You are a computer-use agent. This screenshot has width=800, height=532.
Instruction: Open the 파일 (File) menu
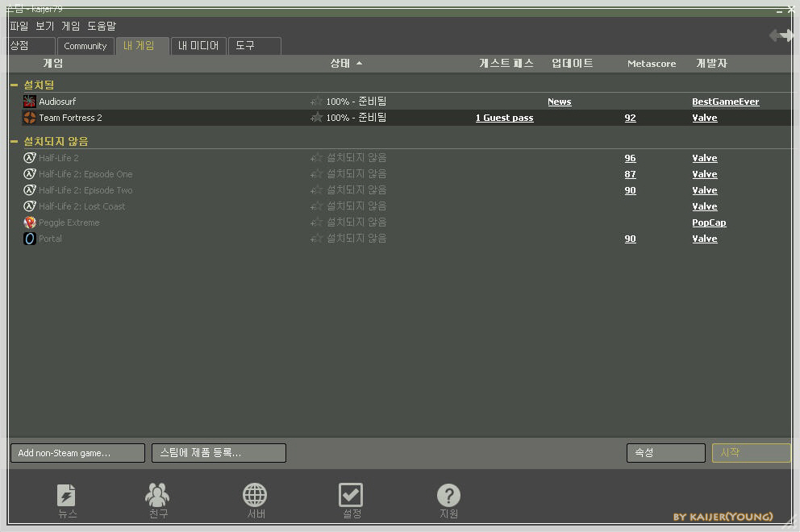coord(19,26)
